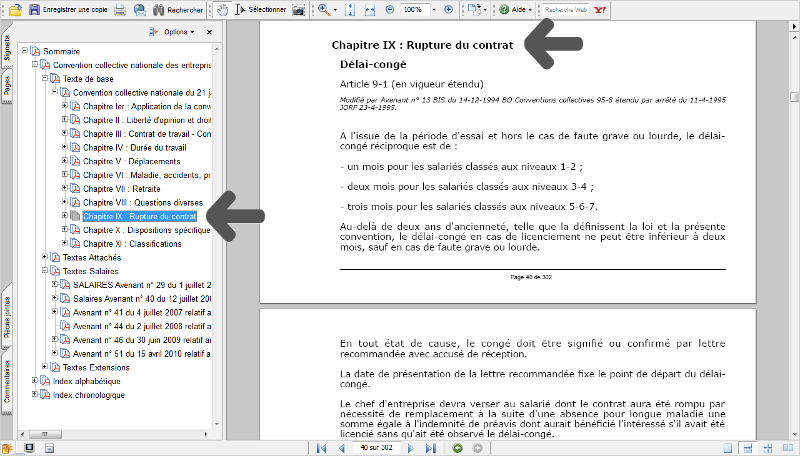Collapse the Texte de base node
This screenshot has width=800, height=456.
[45, 78]
